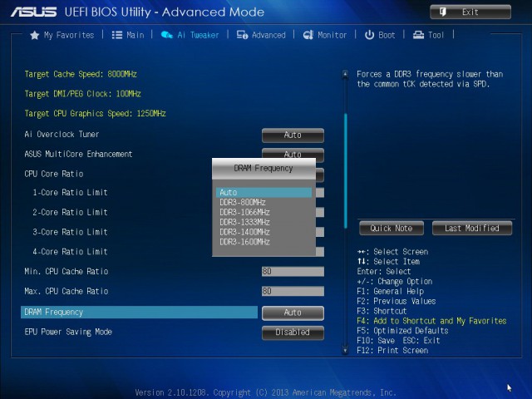Click the Advanced tab icon
This screenshot has height=399, width=532.
tap(242, 35)
